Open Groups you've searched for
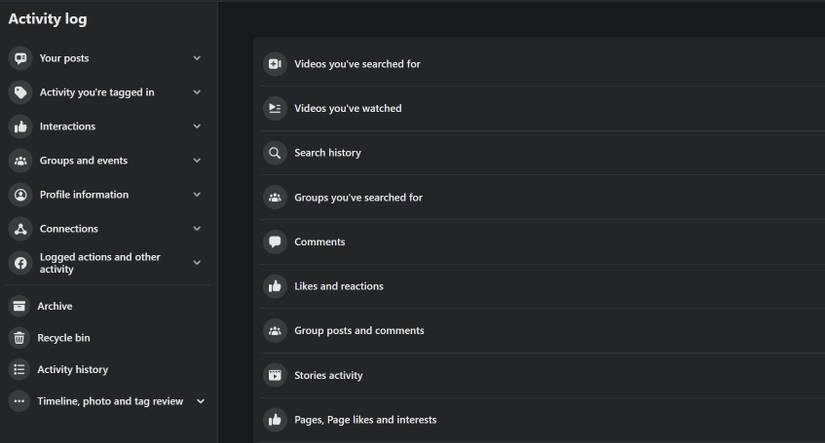 pyautogui.click(x=541, y=197)
